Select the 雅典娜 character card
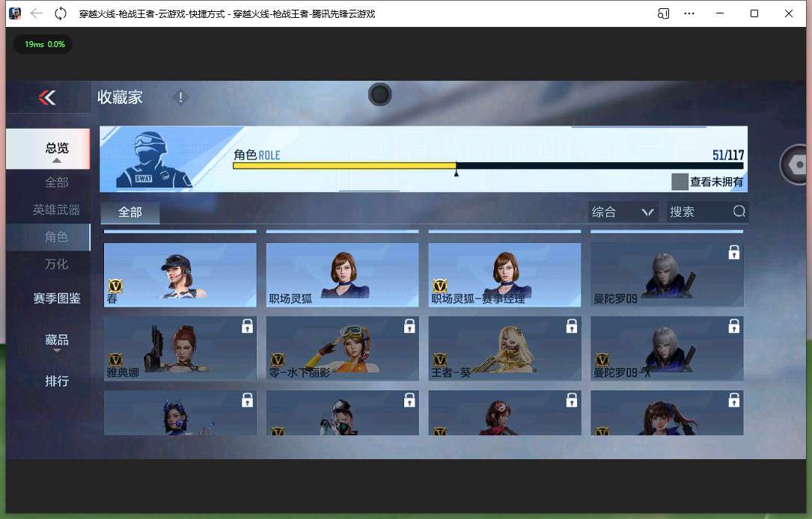This screenshot has height=519, width=812. 180,348
